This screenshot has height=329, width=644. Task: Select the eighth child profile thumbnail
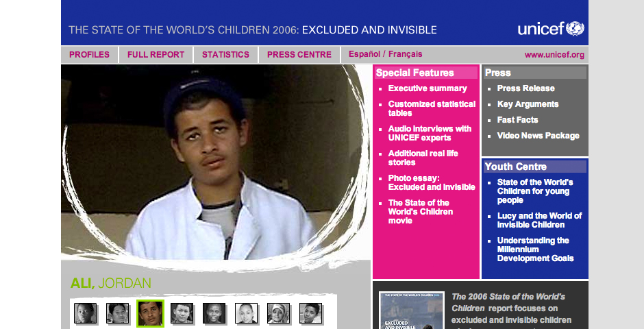pyautogui.click(x=310, y=313)
